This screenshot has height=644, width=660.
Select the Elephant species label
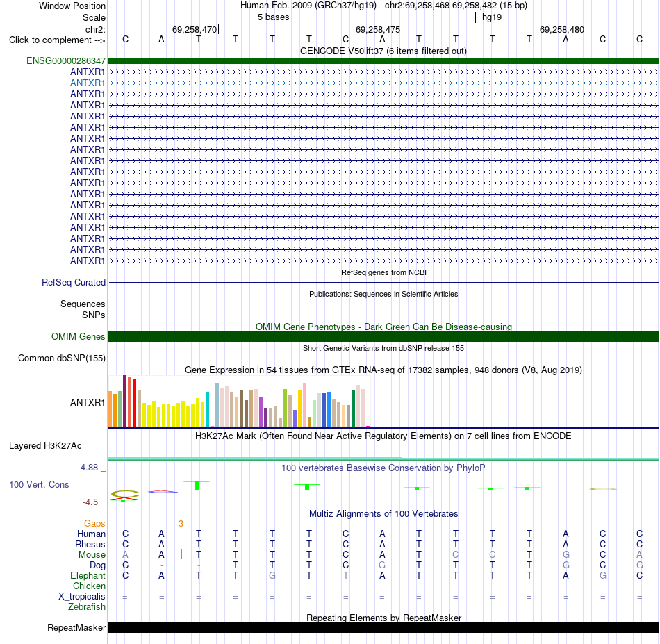88,575
